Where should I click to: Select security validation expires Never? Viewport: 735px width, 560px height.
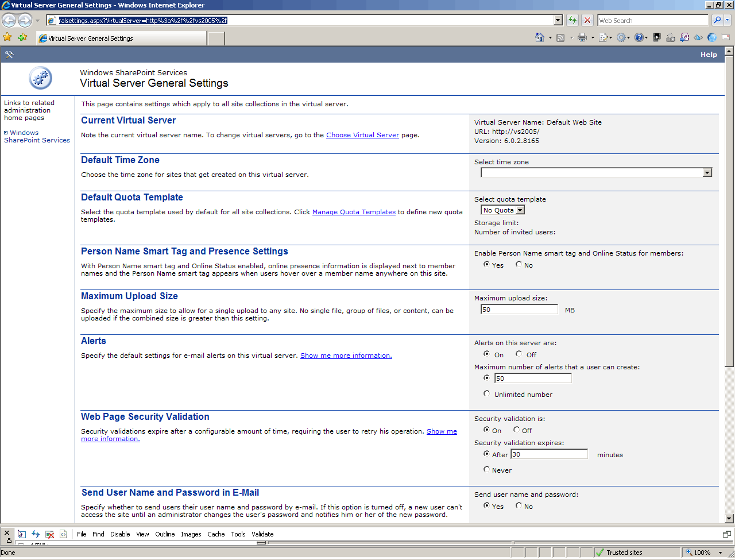tap(486, 470)
